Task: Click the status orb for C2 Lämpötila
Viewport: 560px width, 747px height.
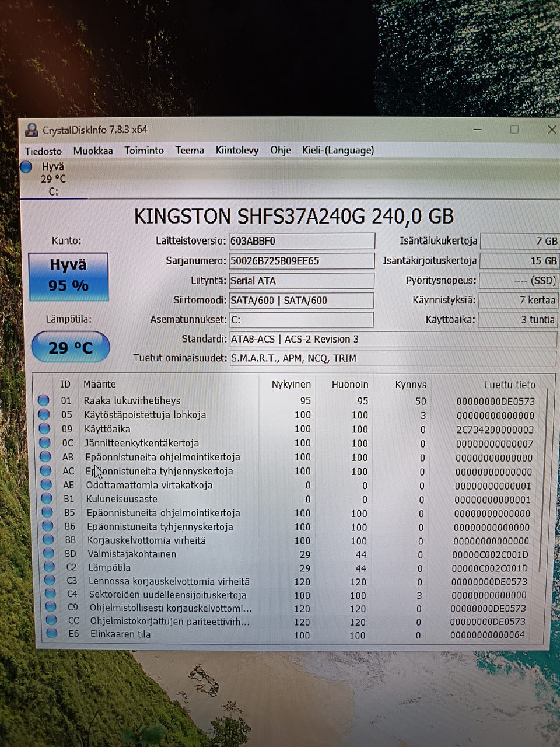Action: pyautogui.click(x=50, y=567)
